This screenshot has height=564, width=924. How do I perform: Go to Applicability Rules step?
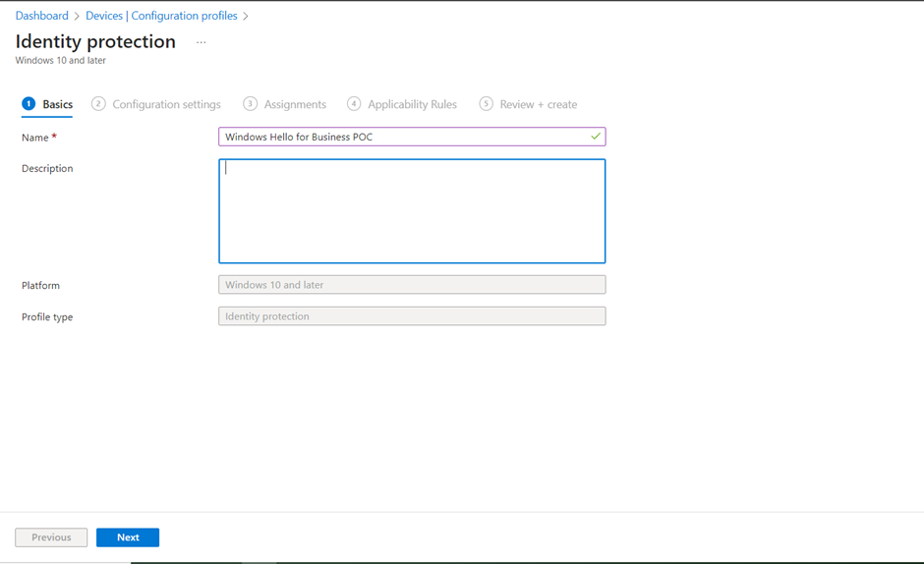(x=402, y=104)
